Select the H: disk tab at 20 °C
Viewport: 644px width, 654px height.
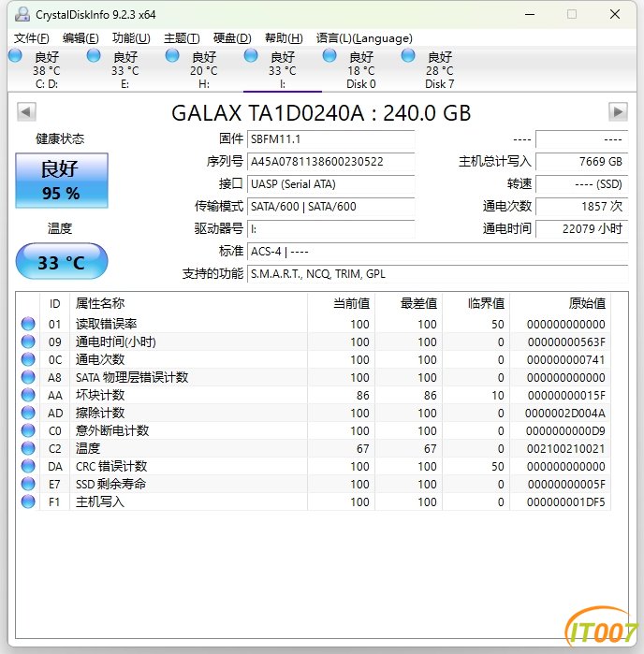204,70
